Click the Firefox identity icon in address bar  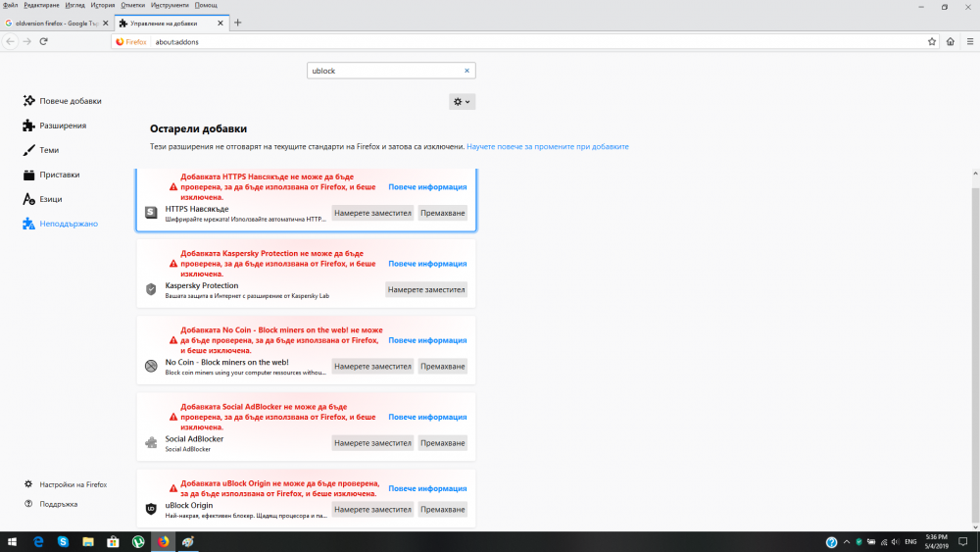click(131, 42)
